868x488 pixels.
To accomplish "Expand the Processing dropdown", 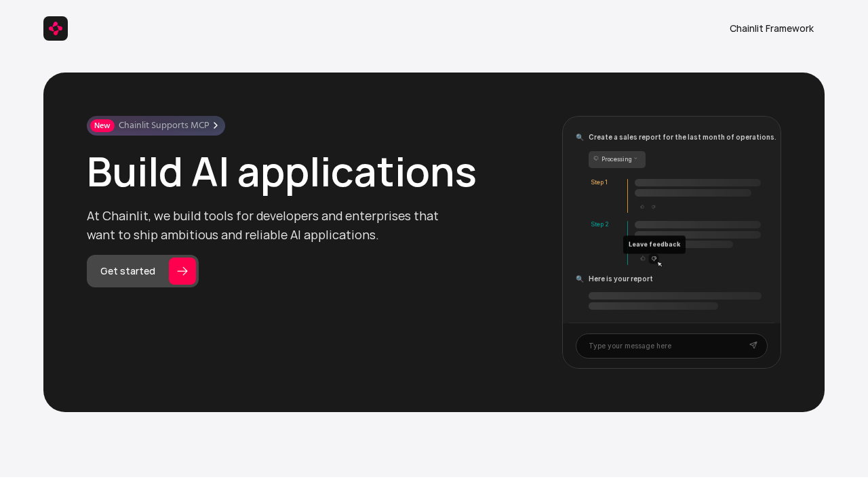I will (616, 159).
